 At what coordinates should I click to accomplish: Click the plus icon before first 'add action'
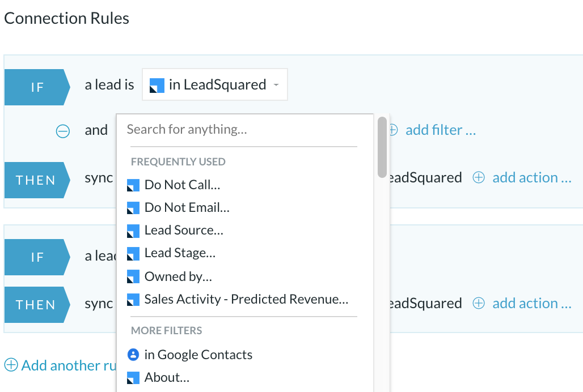pyautogui.click(x=479, y=177)
